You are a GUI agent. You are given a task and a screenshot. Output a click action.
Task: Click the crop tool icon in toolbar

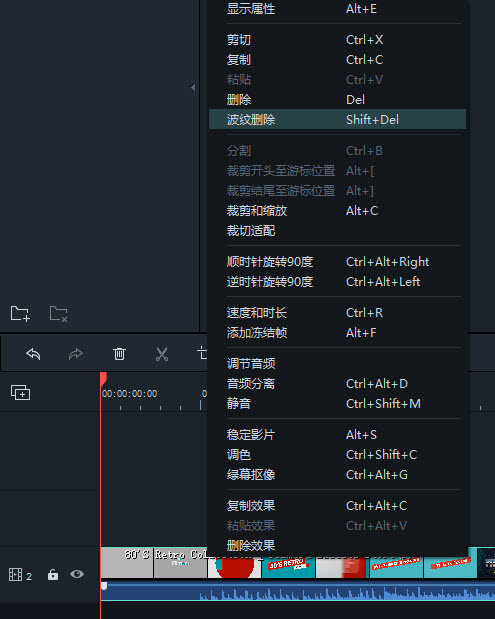point(202,353)
